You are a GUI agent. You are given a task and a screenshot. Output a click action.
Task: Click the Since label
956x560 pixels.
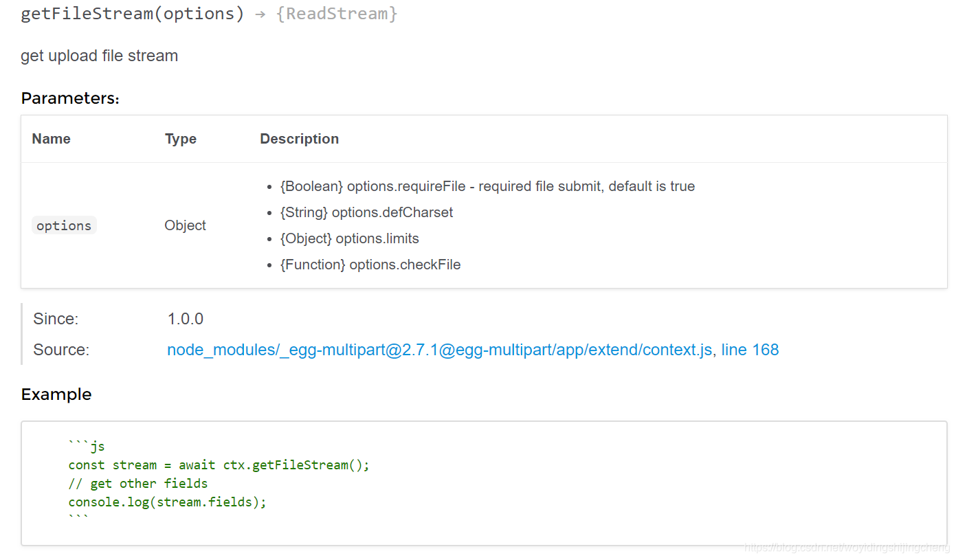click(x=56, y=319)
